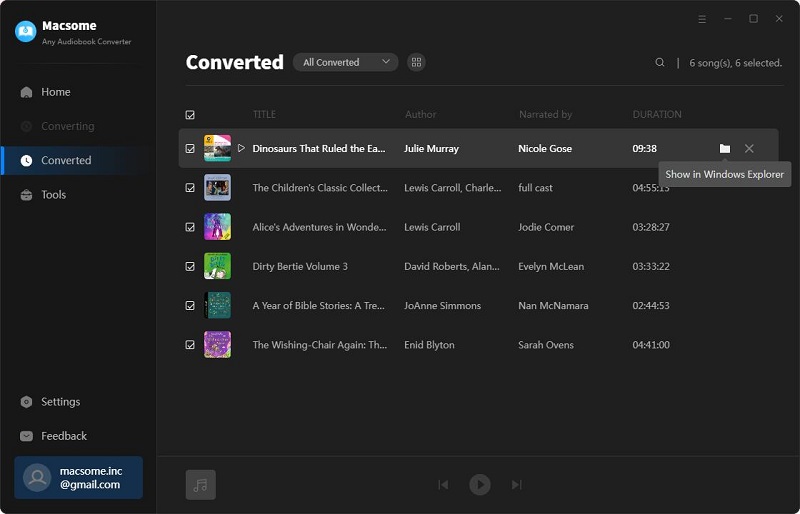Expand the All Converted filter dropdown
Viewport: 800px width, 514px height.
(345, 62)
